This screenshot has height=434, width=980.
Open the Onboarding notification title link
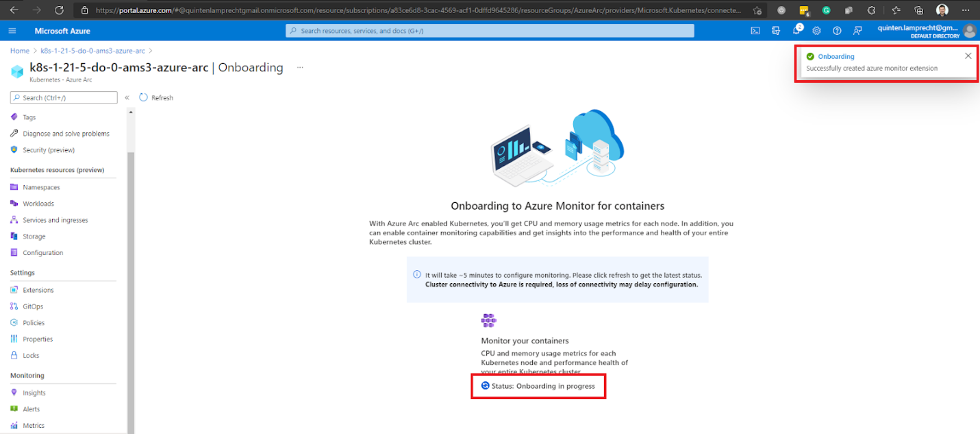pyautogui.click(x=836, y=56)
